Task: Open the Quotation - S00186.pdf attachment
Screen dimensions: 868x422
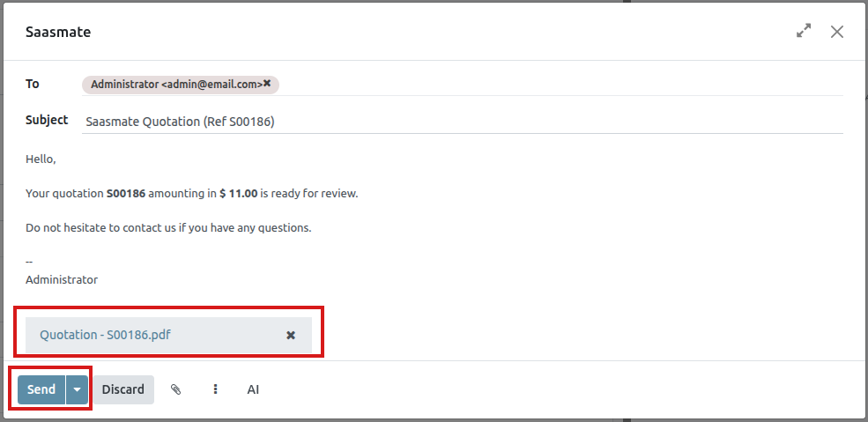Action: click(105, 335)
